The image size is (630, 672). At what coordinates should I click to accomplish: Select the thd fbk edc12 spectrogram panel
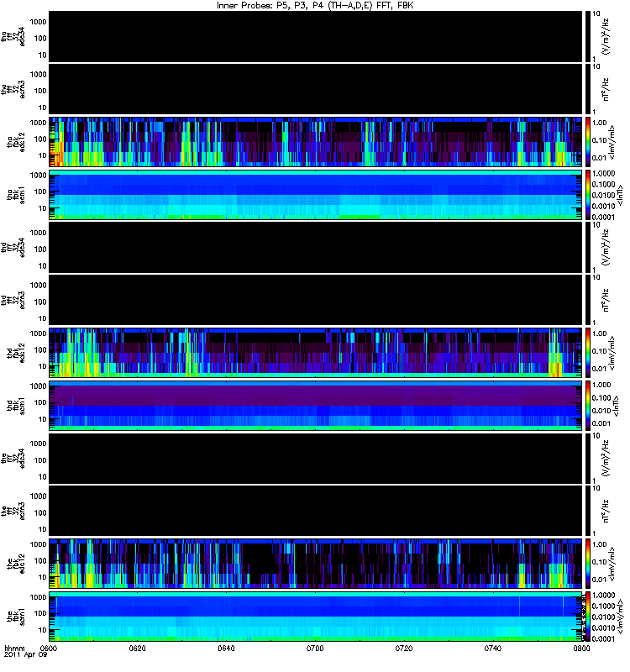(x=316, y=353)
